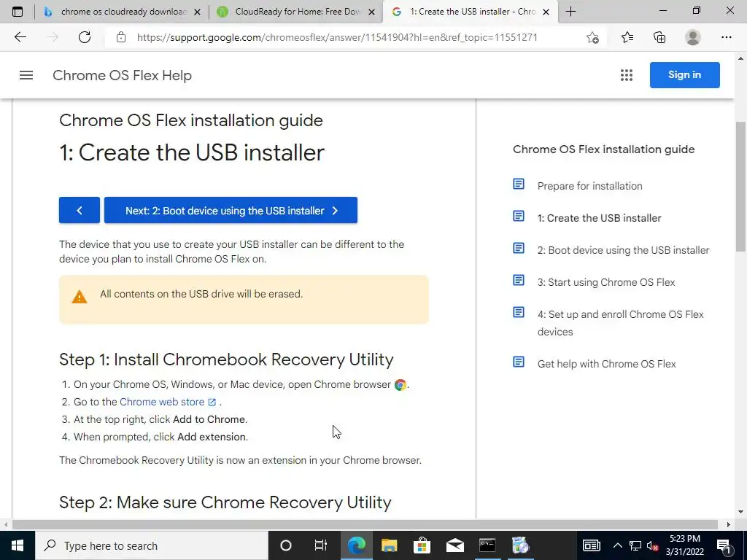Open the Favorites list icon

point(627,37)
